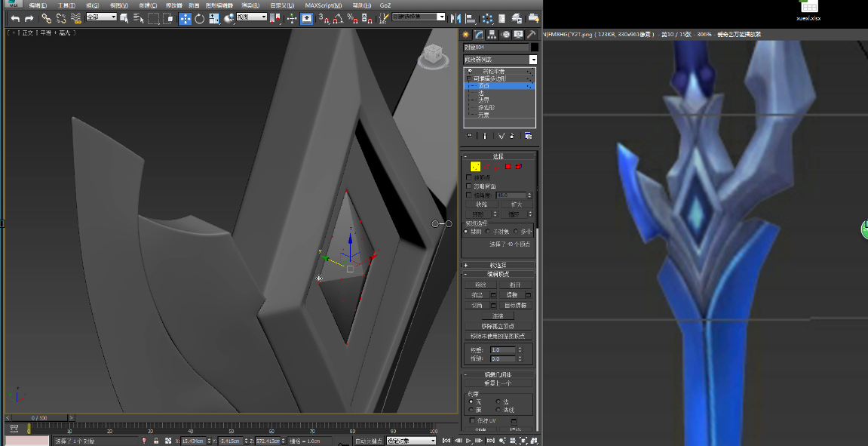Image resolution: width=868 pixels, height=446 pixels.
Task: Toggle the Percent Snap icon
Action: pyautogui.click(x=353, y=18)
